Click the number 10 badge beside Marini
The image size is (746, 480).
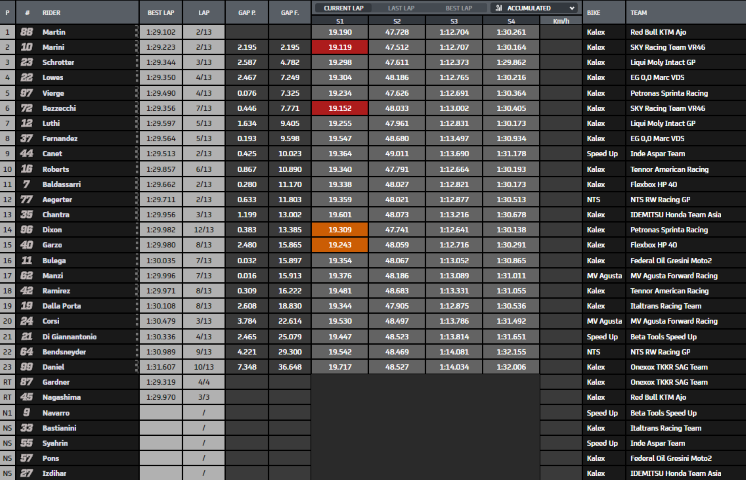tap(27, 47)
